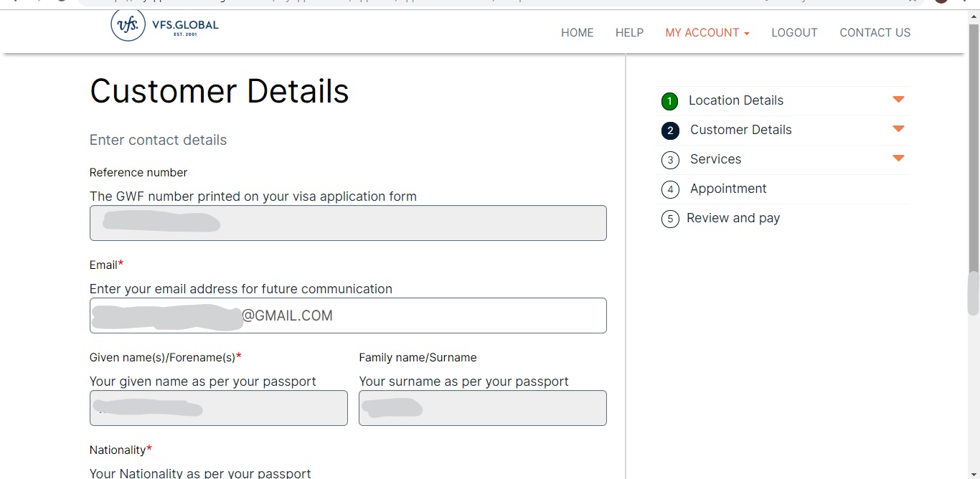The image size is (980, 479).
Task: Open the Help menu item
Action: click(629, 32)
